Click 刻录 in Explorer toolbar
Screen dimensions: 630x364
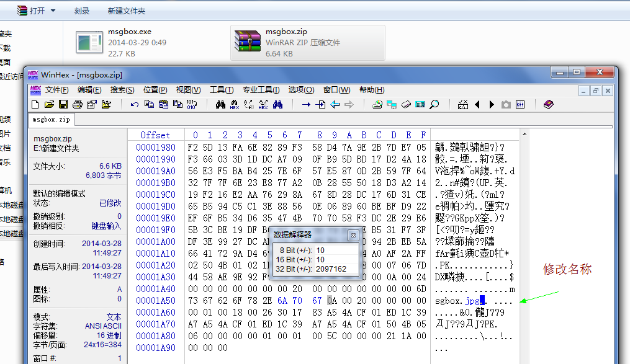click(81, 11)
